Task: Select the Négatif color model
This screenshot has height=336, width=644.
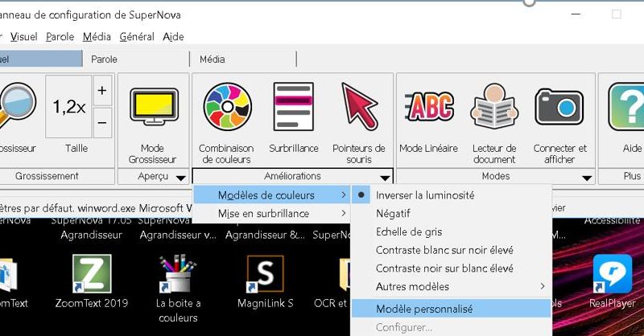Action: (x=451, y=213)
